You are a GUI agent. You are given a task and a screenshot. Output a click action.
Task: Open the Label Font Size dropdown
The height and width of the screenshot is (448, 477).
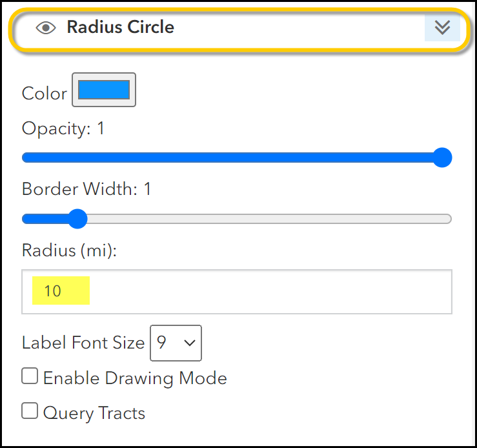click(x=176, y=343)
